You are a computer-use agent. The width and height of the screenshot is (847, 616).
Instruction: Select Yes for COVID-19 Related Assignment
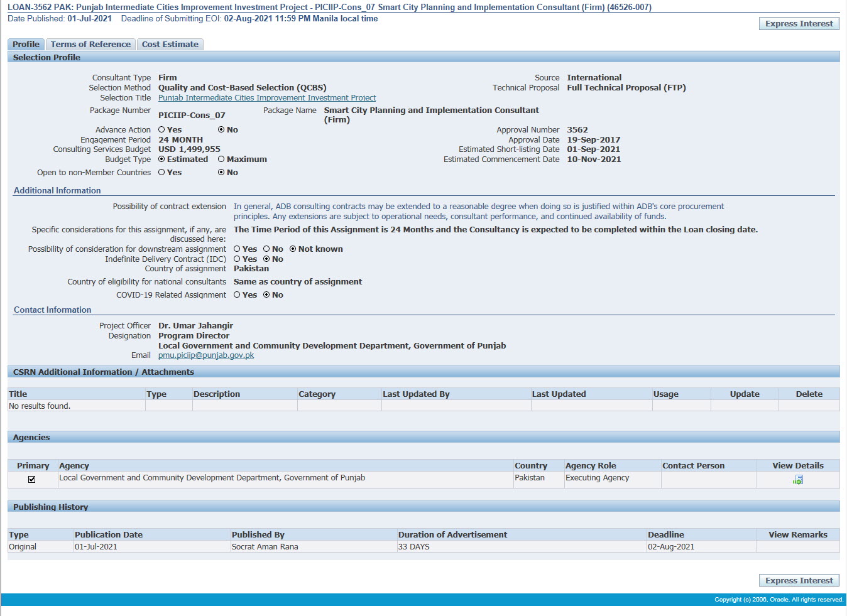point(237,294)
